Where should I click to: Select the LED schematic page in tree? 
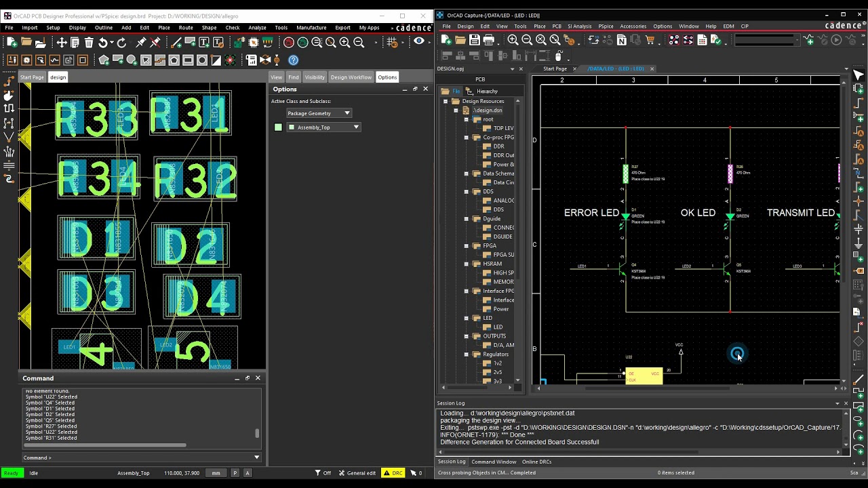(492, 327)
